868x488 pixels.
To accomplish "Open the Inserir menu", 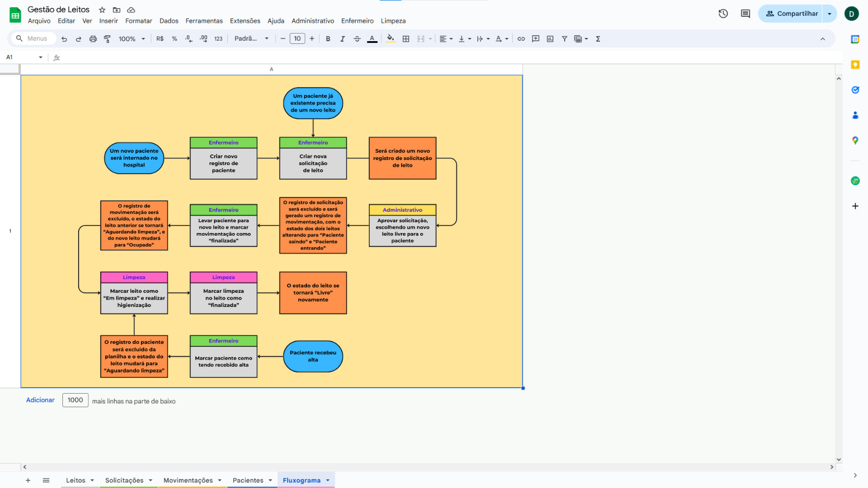I will [108, 21].
